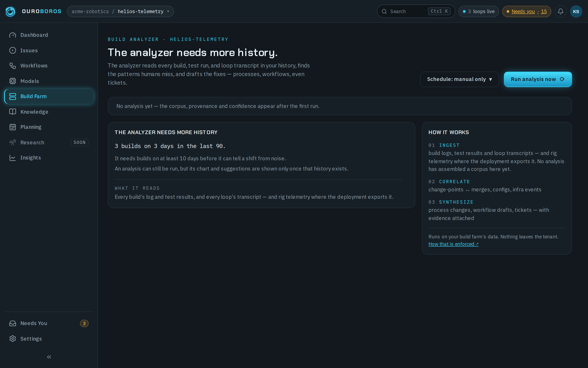Go to Knowledge in the sidebar

tap(49, 112)
